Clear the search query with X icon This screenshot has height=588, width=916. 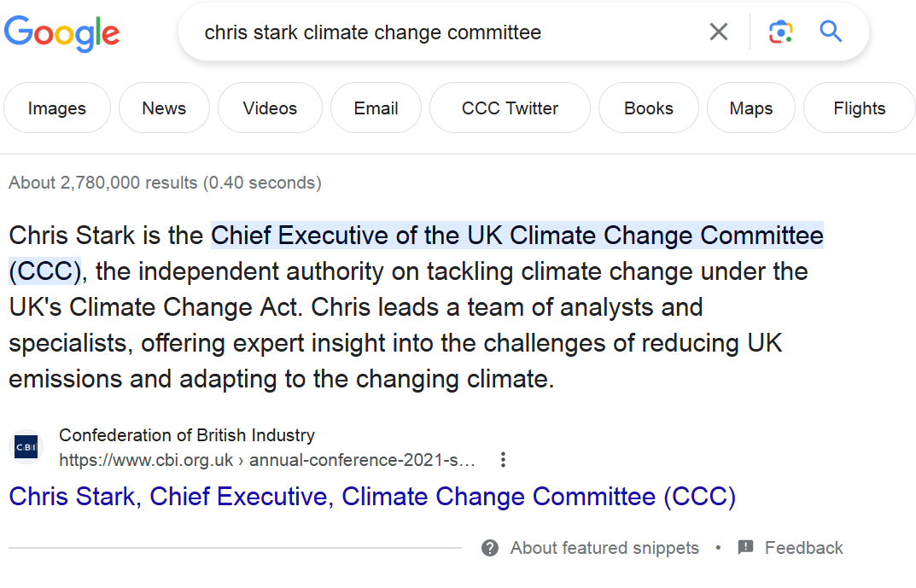(719, 32)
